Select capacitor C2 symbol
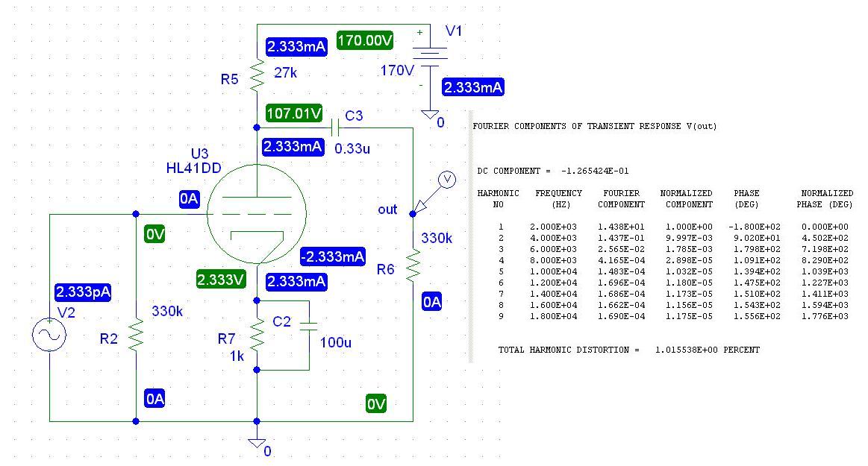Screen dimensions: 868x466 (x=309, y=327)
